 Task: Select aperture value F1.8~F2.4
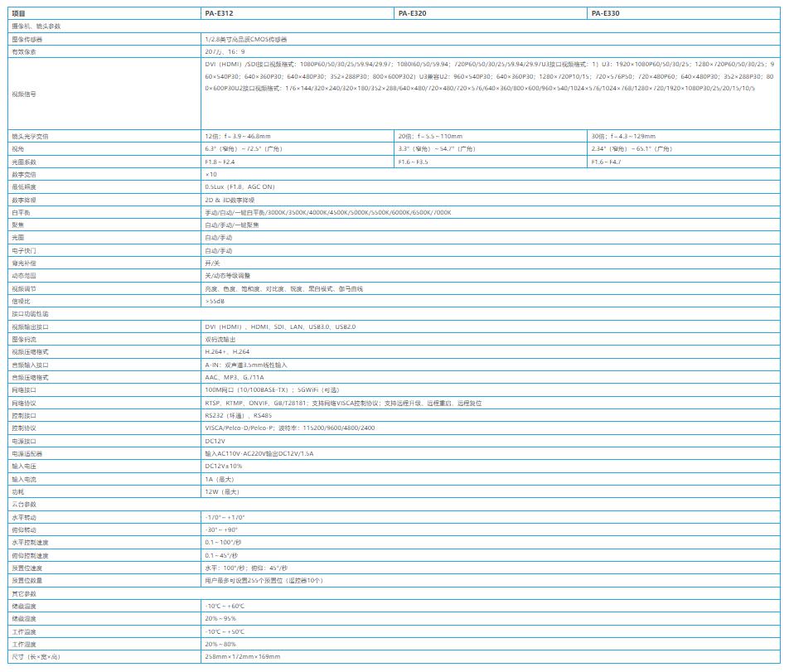click(220, 162)
